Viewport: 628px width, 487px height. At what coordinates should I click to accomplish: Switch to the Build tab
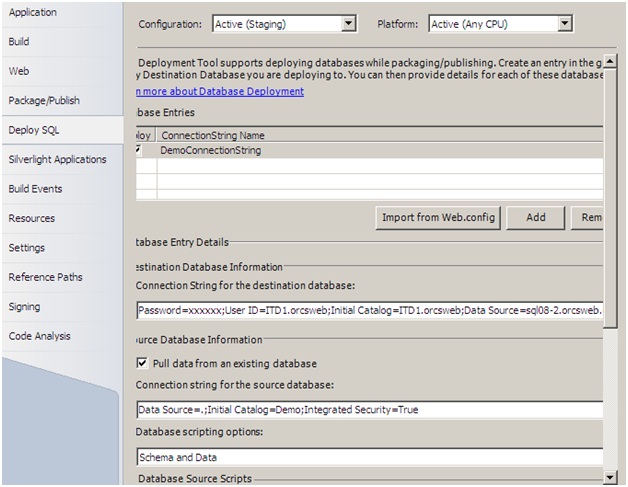point(19,42)
